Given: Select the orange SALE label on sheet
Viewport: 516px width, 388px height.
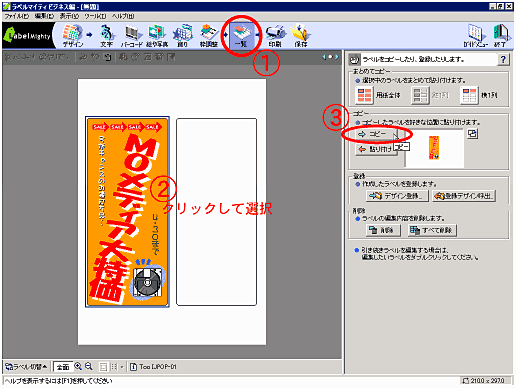Looking at the screenshot, I should click(x=127, y=212).
